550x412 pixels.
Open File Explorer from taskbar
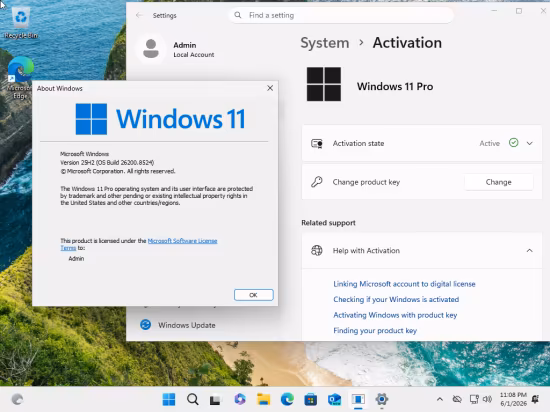click(x=263, y=399)
